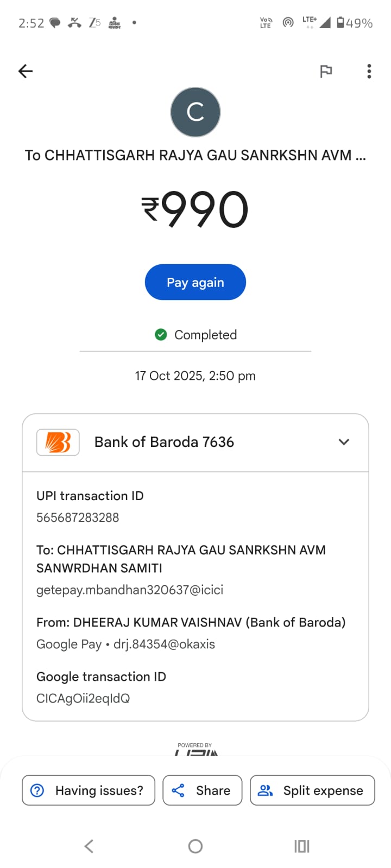Tap the green Completed checkmark icon
The width and height of the screenshot is (391, 868).
pyautogui.click(x=161, y=335)
